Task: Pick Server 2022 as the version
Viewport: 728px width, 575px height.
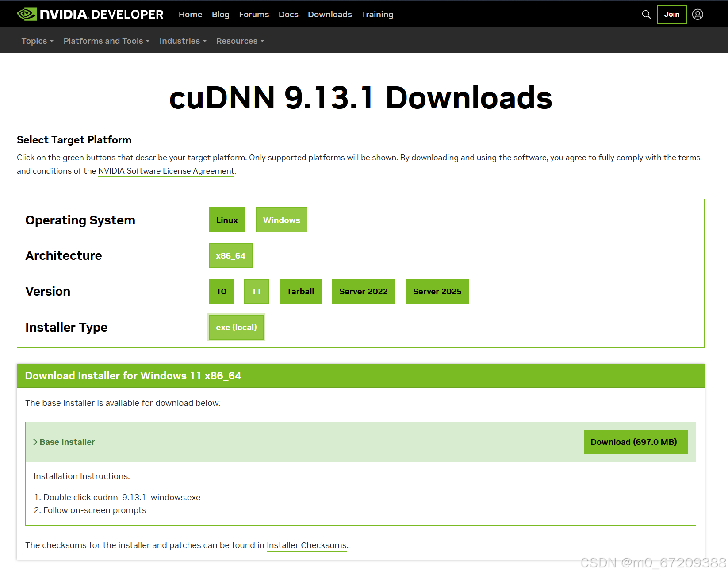Action: click(364, 291)
